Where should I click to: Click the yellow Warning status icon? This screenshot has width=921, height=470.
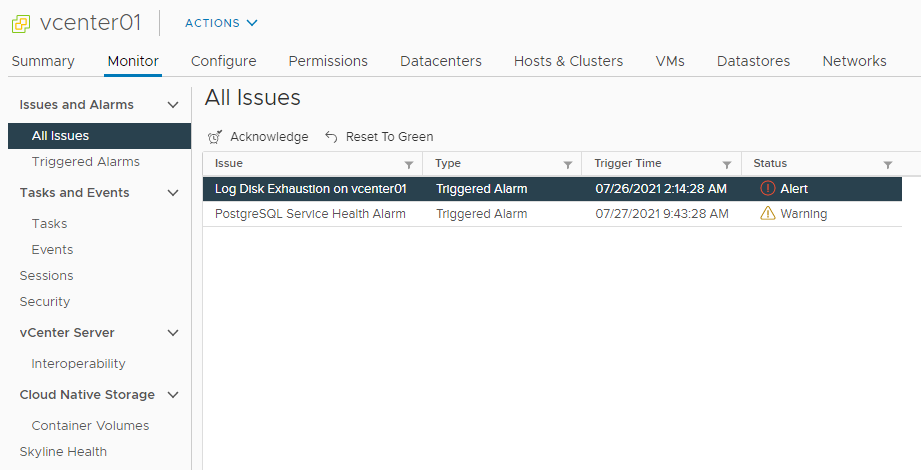(x=768, y=214)
